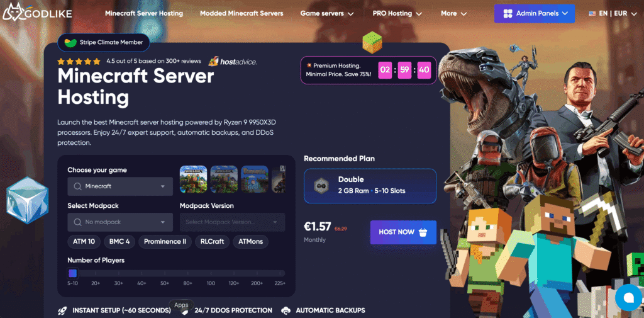This screenshot has width=644, height=318.
Task: Select the second Minecraft game thumbnail
Action: pos(225,179)
